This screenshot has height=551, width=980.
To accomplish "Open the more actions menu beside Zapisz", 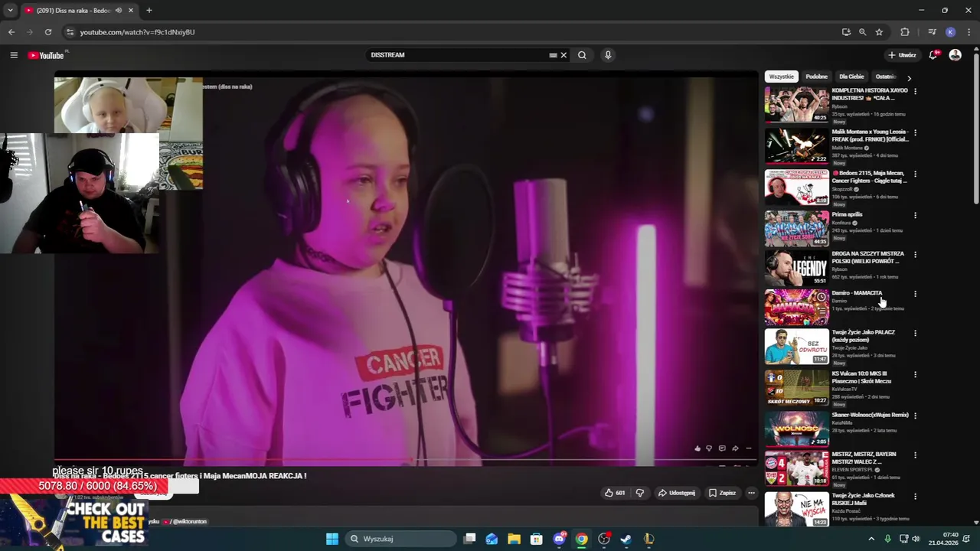I will 751,493.
